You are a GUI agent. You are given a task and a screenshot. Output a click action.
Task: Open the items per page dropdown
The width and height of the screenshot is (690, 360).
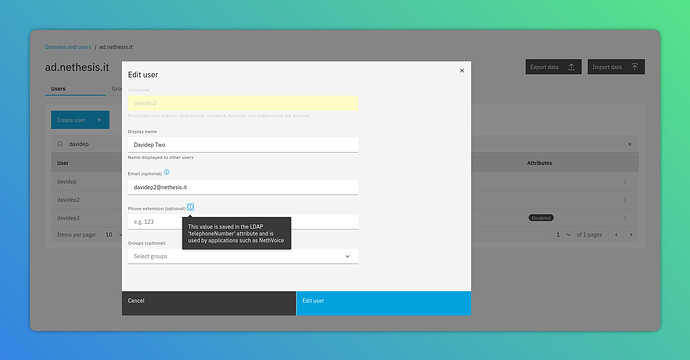click(x=114, y=235)
